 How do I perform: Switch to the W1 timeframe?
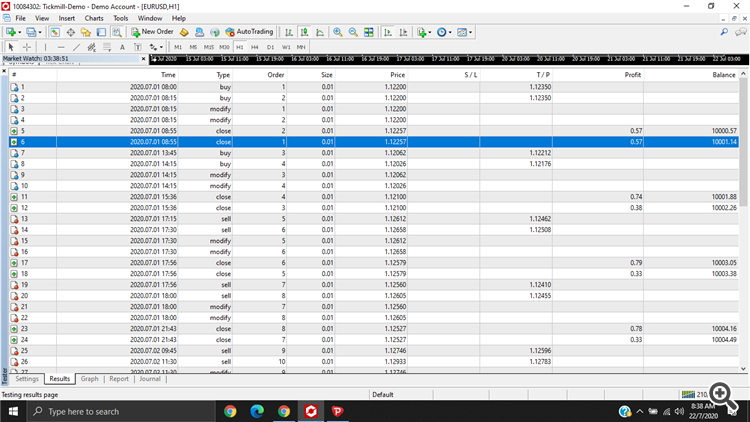286,47
